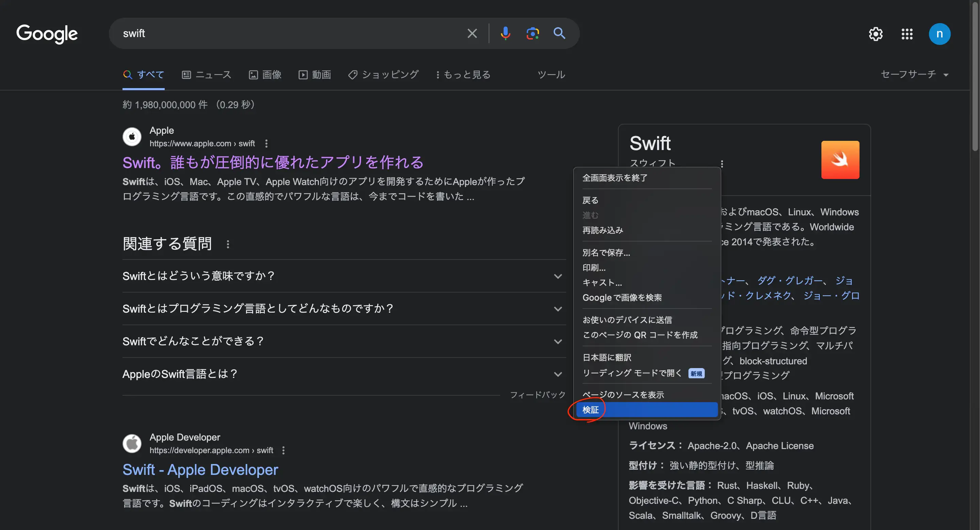Screen dimensions: 980x530
Task: Open result 'Swift - Apple Developer'
Action: point(200,470)
